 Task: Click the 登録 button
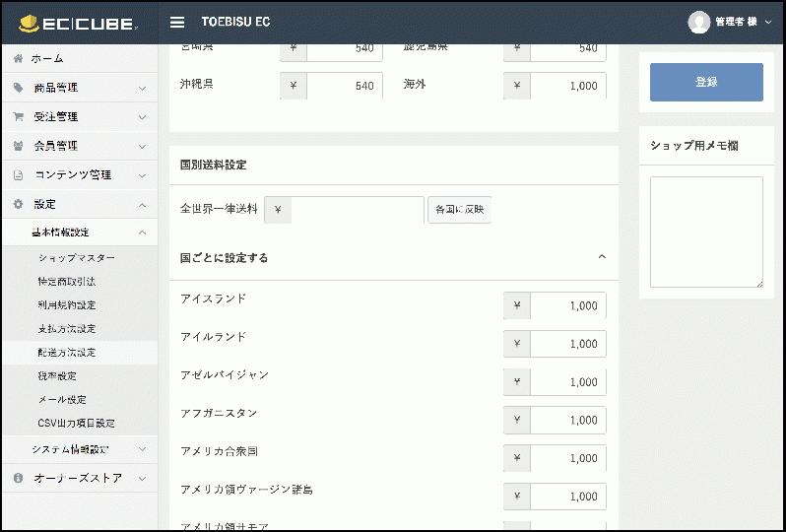(x=706, y=82)
